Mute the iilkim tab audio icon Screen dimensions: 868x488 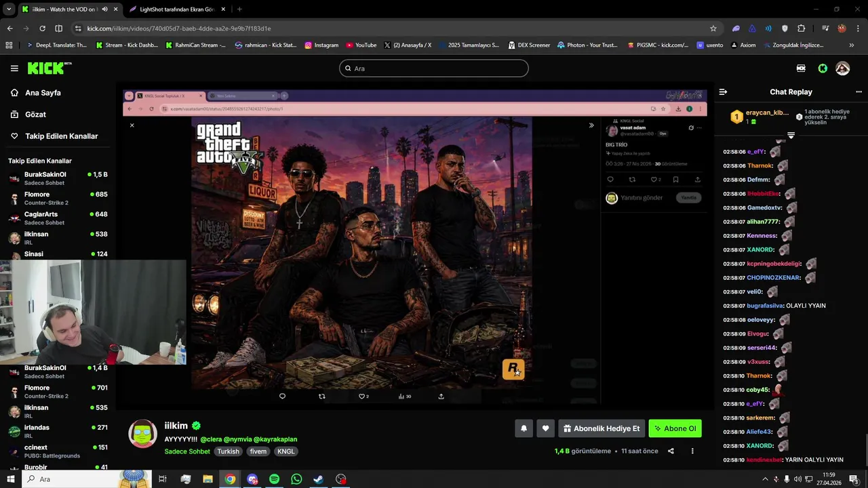point(104,9)
